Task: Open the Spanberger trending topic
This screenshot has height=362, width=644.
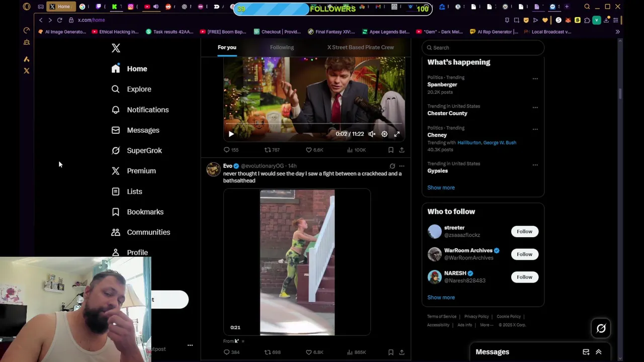Action: pyautogui.click(x=442, y=84)
